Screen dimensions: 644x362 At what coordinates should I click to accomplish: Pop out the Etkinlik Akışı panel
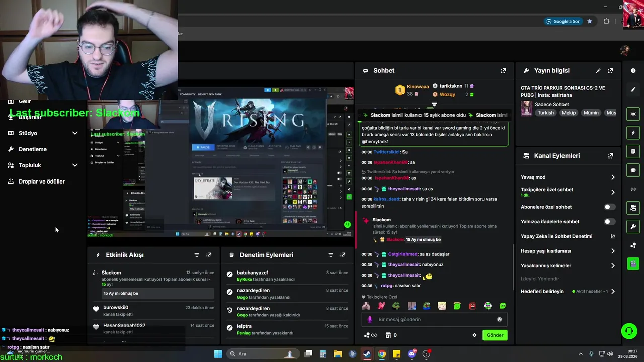tap(209, 255)
